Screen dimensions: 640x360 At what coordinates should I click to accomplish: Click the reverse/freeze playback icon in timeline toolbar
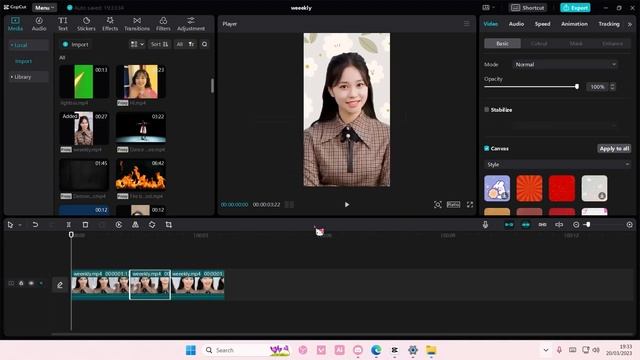[119, 224]
